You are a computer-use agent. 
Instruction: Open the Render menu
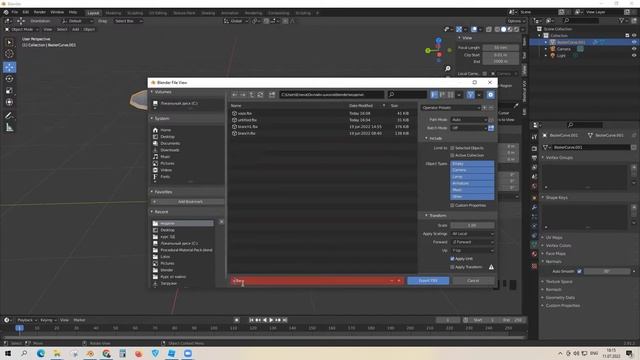click(x=40, y=12)
